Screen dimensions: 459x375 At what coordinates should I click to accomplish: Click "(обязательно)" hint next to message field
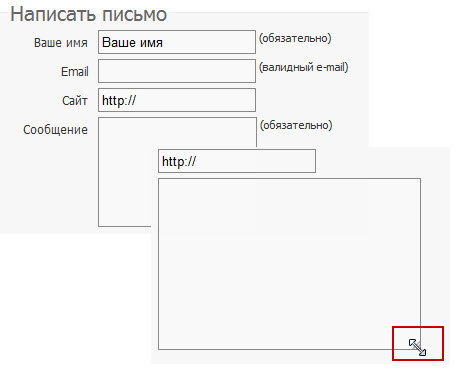[296, 125]
